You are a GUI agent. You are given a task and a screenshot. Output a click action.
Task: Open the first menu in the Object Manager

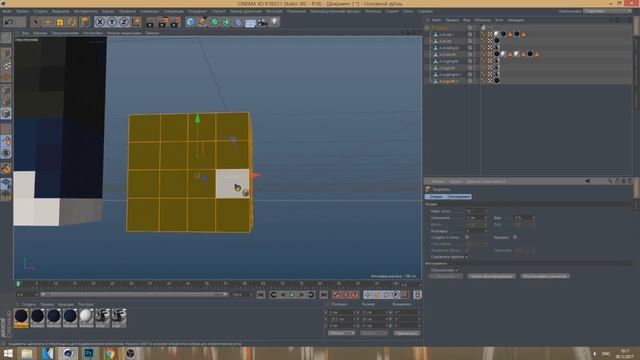click(x=436, y=20)
